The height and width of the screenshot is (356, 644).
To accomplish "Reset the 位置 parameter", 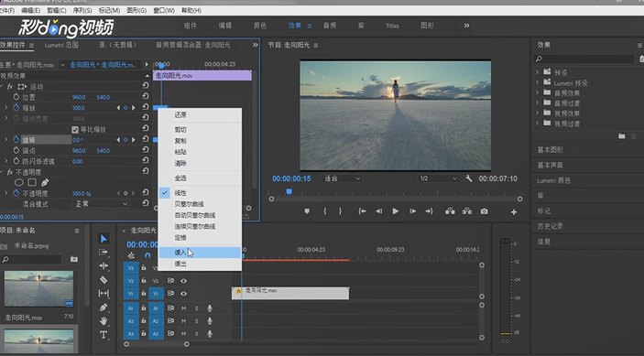I will click(146, 97).
